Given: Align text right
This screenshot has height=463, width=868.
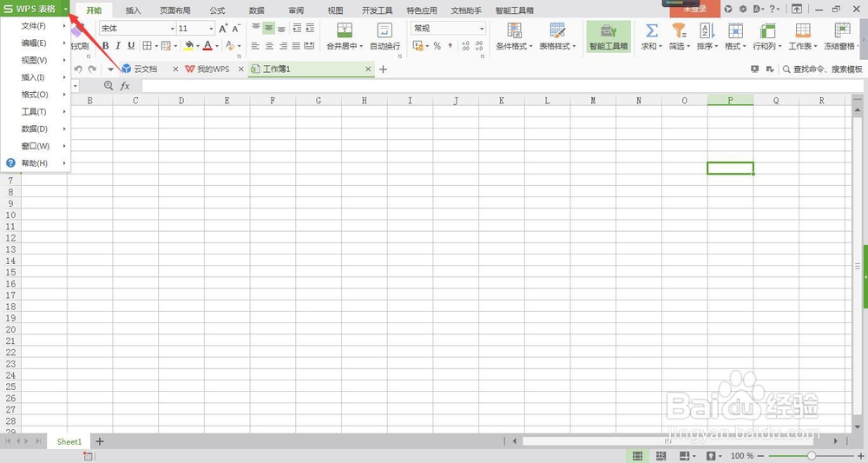Looking at the screenshot, I should 283,46.
